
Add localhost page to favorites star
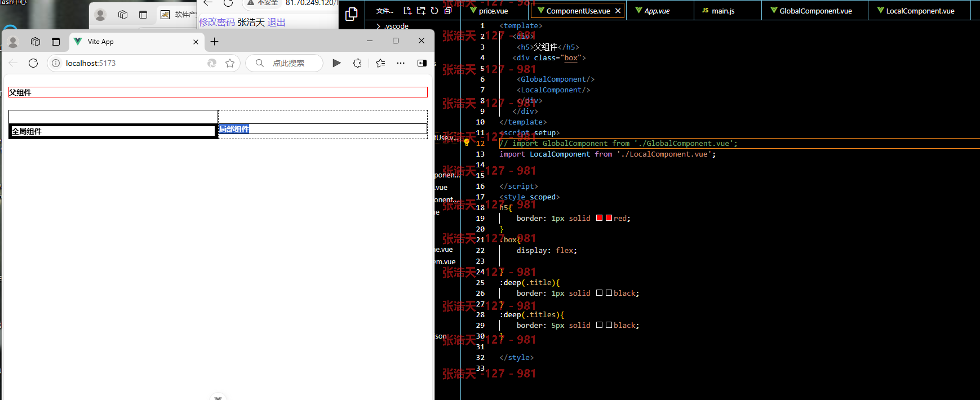pyautogui.click(x=230, y=63)
